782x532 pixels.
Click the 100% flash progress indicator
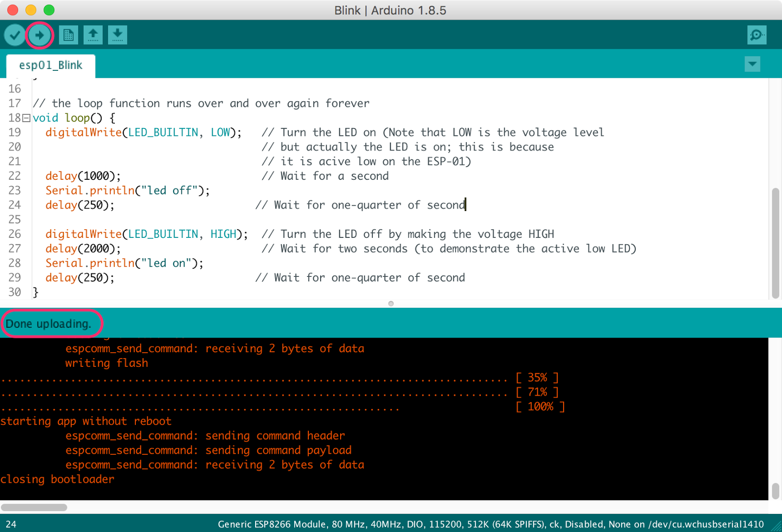[x=540, y=406]
